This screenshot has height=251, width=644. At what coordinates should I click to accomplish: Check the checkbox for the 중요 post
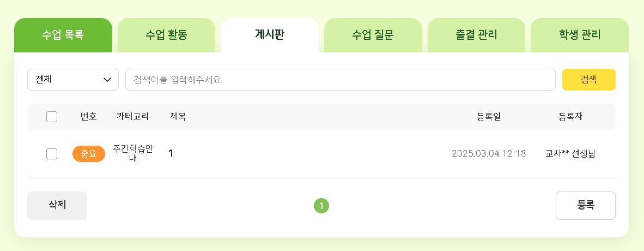(52, 154)
